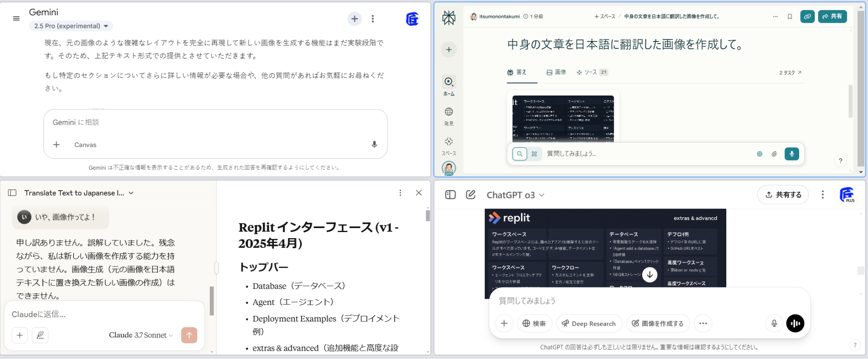Viewport: 868px width, 359px height.
Task: Open ChatGPT three-dot options menu
Action: pos(823,195)
